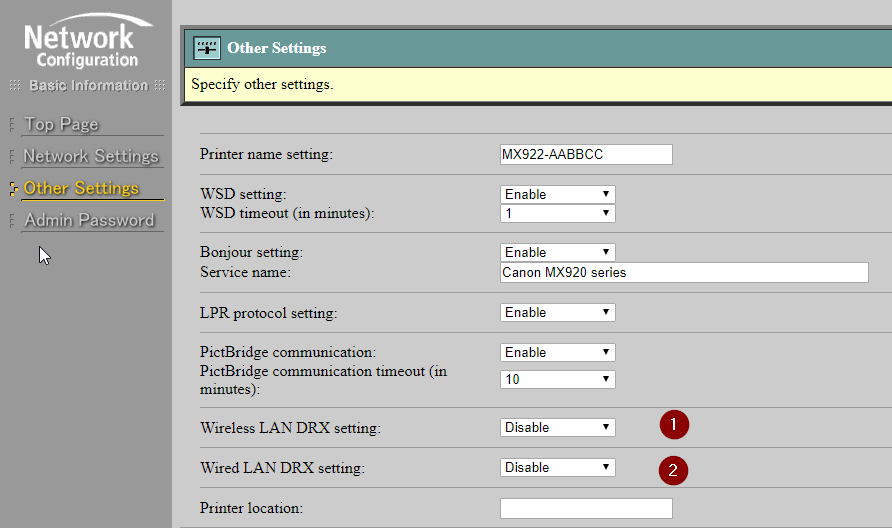892x528 pixels.
Task: Open the Admin Password page
Action: point(89,220)
